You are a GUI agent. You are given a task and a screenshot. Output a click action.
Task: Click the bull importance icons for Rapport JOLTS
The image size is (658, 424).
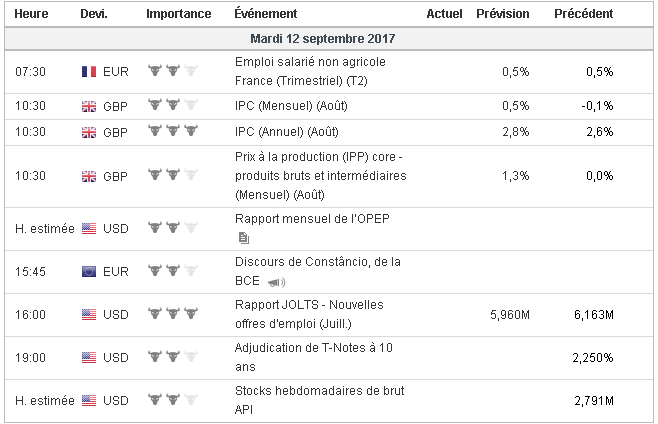[x=172, y=314]
